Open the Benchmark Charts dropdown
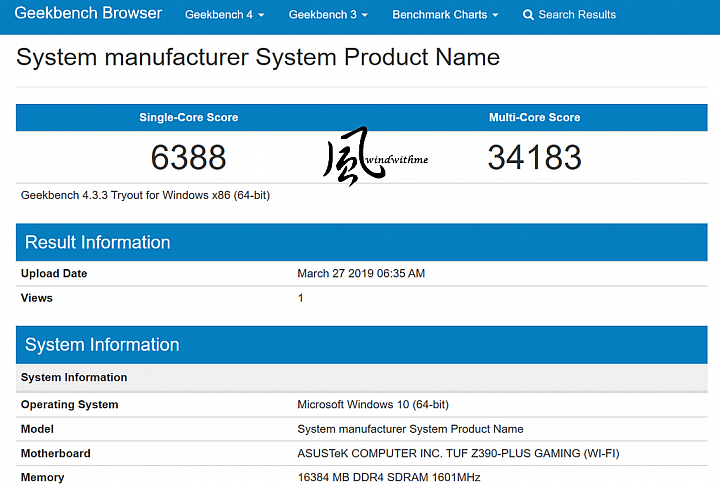This screenshot has height=484, width=720. click(x=445, y=15)
